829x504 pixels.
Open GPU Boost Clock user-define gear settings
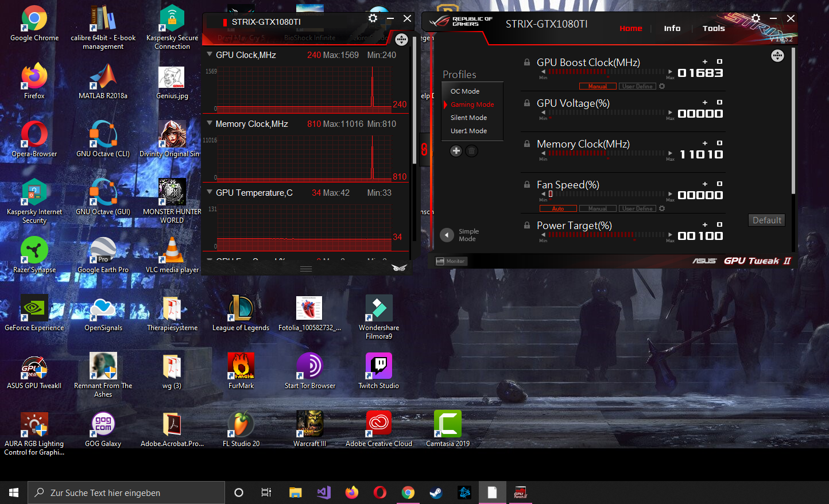point(662,86)
